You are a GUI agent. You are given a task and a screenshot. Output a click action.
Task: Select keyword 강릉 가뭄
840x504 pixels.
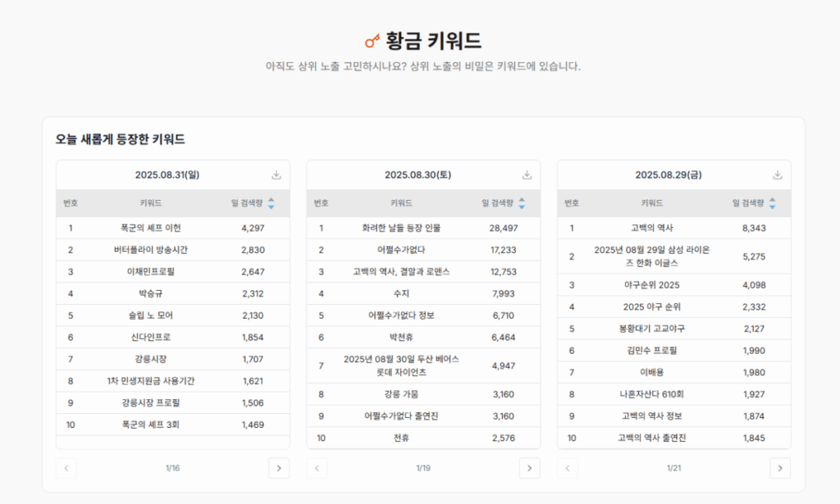(x=401, y=394)
